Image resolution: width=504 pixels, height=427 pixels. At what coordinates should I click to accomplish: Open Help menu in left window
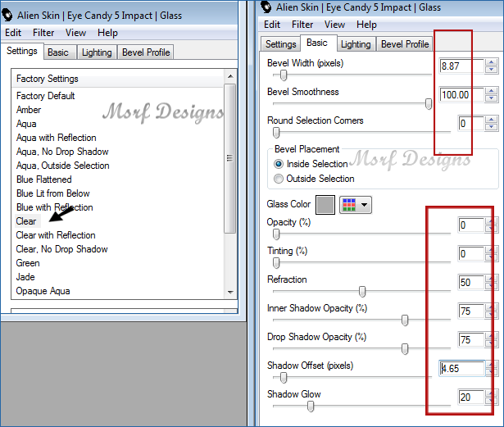[107, 33]
